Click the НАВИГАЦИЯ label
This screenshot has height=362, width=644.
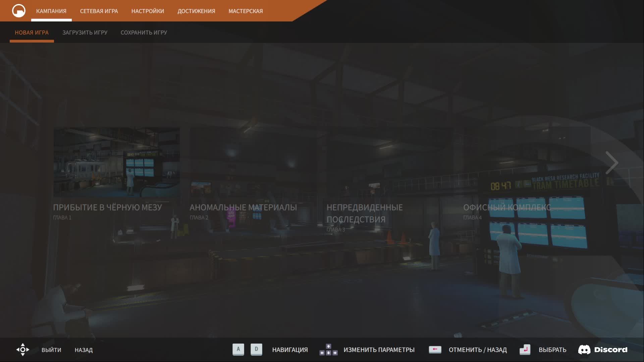point(290,350)
